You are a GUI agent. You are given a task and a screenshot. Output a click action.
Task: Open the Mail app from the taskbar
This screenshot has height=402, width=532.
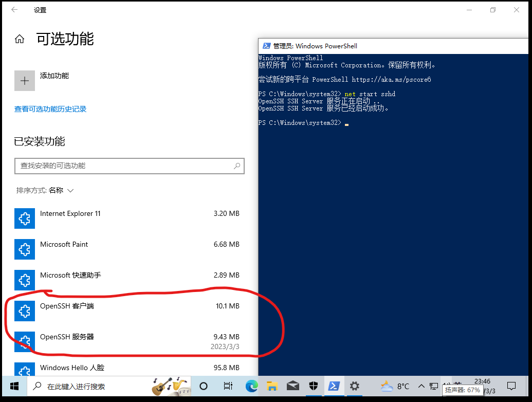click(x=293, y=386)
